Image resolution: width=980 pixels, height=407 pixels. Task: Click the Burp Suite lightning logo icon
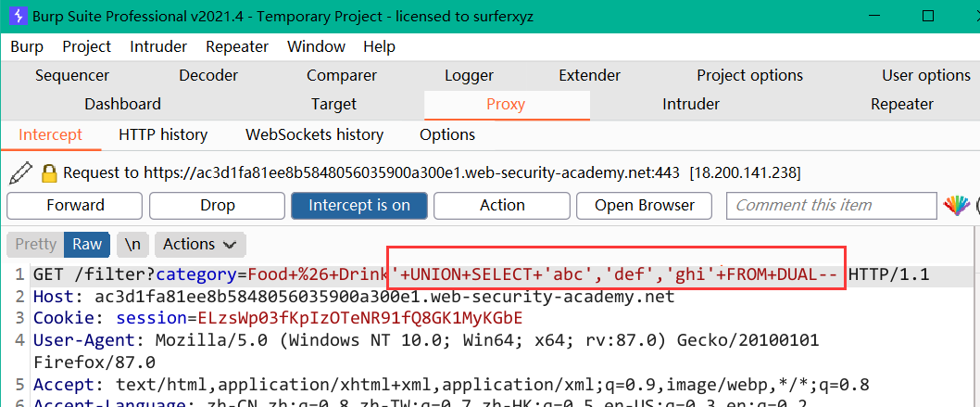coord(18,16)
